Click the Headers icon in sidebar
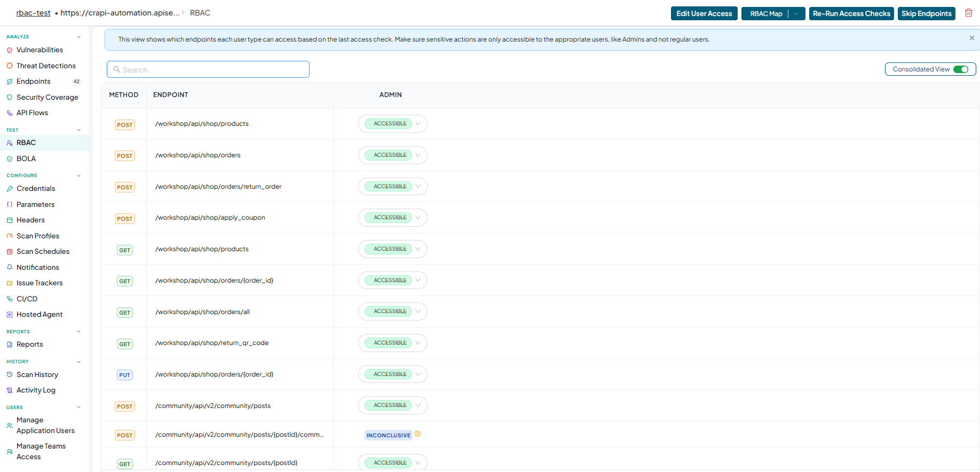Viewport: 980px width, 472px height. click(x=10, y=220)
